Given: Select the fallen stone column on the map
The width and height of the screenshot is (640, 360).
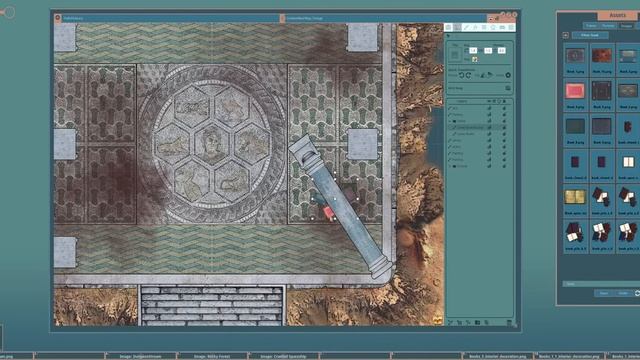Looking at the screenshot, I should 342,207.
